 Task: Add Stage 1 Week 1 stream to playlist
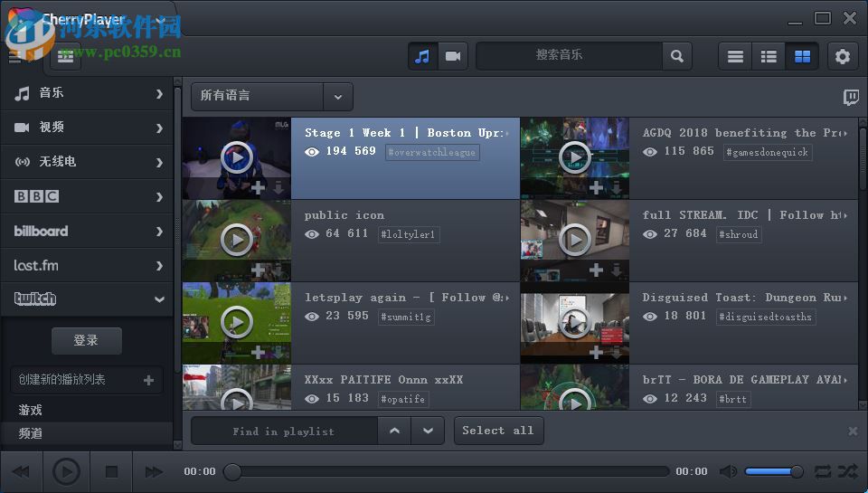click(258, 188)
